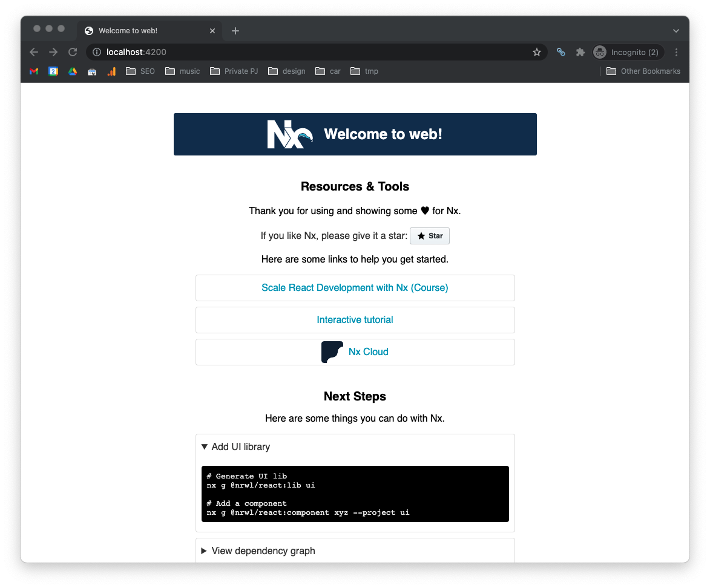
Task: Open the Extensions puzzle piece menu
Action: [580, 53]
